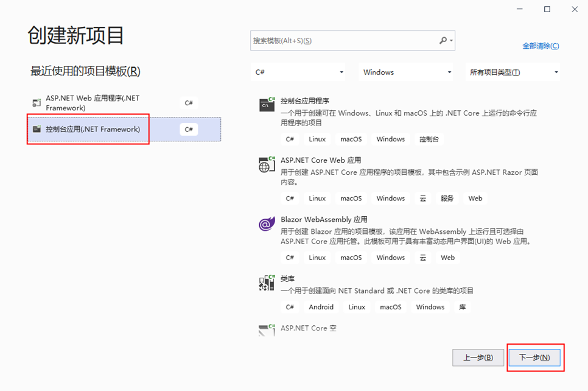Select the 类库 template title
588x391 pixels.
click(288, 279)
